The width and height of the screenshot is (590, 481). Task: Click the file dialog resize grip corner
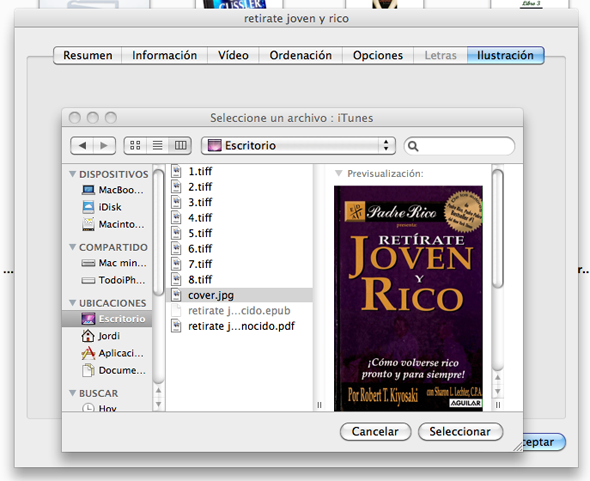[518, 446]
